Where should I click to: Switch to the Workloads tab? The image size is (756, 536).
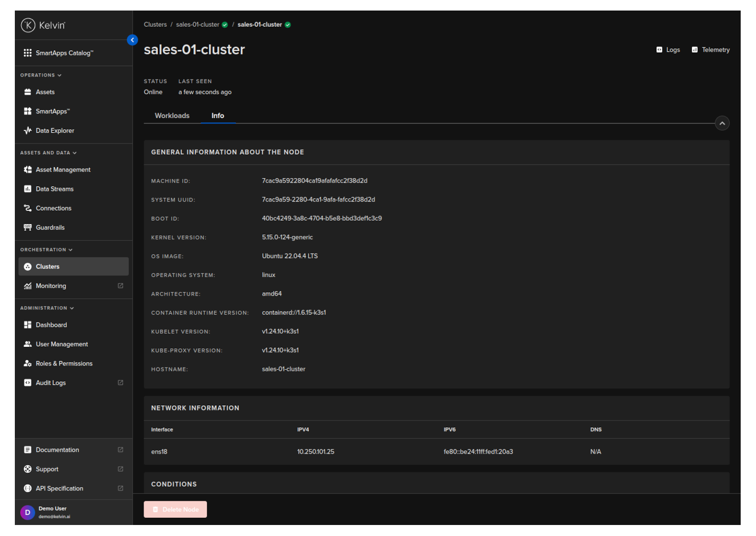pos(172,116)
